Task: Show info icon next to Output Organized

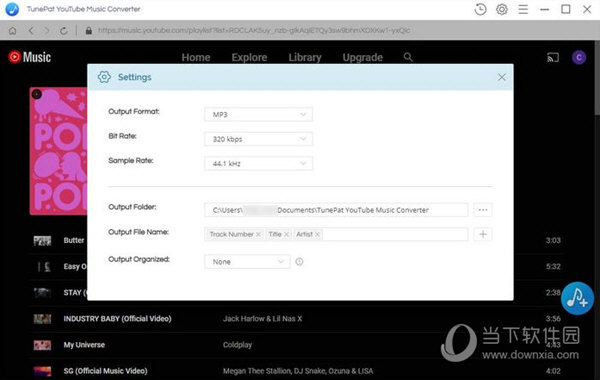Action: [x=299, y=262]
